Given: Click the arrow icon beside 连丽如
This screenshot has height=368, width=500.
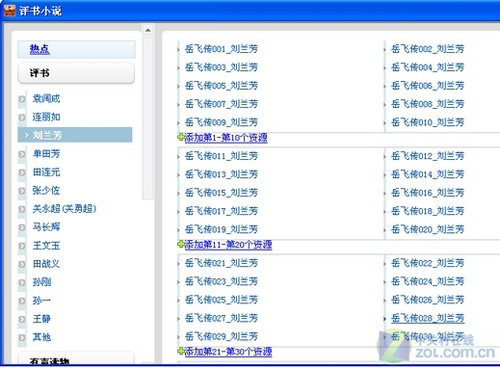Looking at the screenshot, I should click(22, 117).
